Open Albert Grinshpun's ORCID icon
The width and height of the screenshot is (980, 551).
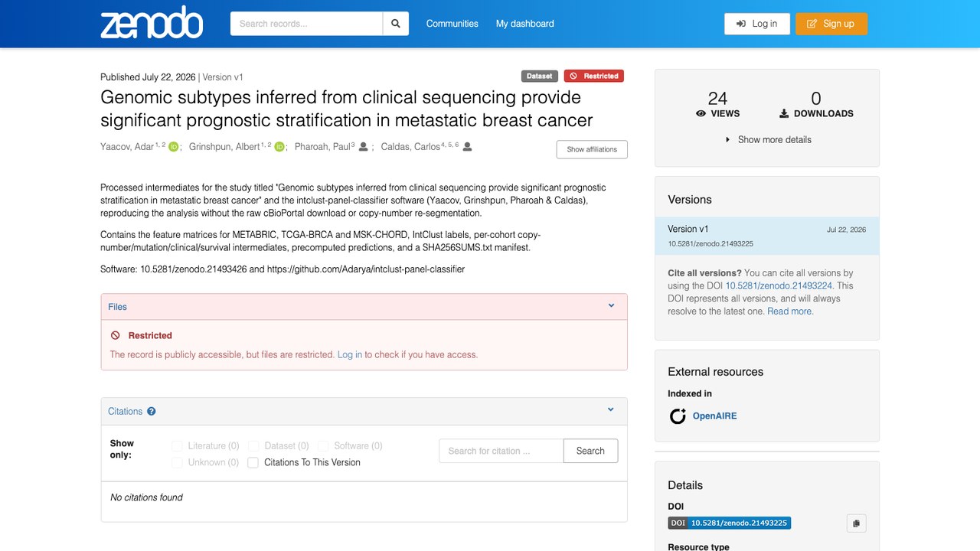click(x=279, y=147)
